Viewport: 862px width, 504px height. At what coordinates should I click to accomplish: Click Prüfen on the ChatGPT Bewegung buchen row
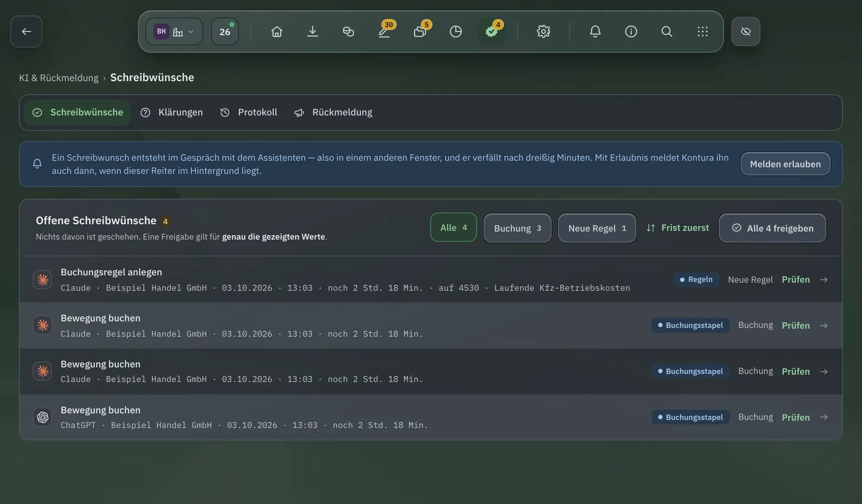[796, 417]
